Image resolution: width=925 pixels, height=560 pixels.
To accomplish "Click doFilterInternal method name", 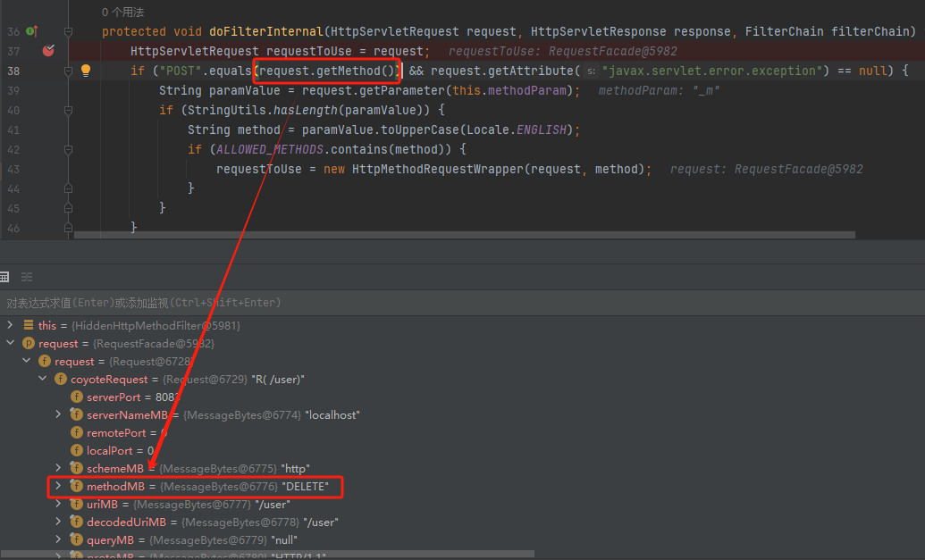I will pos(266,31).
